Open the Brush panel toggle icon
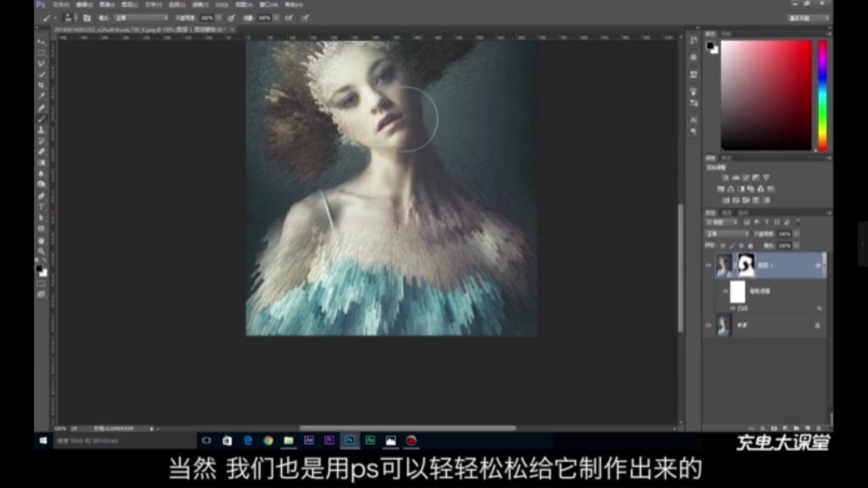This screenshot has height=488, width=868. coord(87,18)
